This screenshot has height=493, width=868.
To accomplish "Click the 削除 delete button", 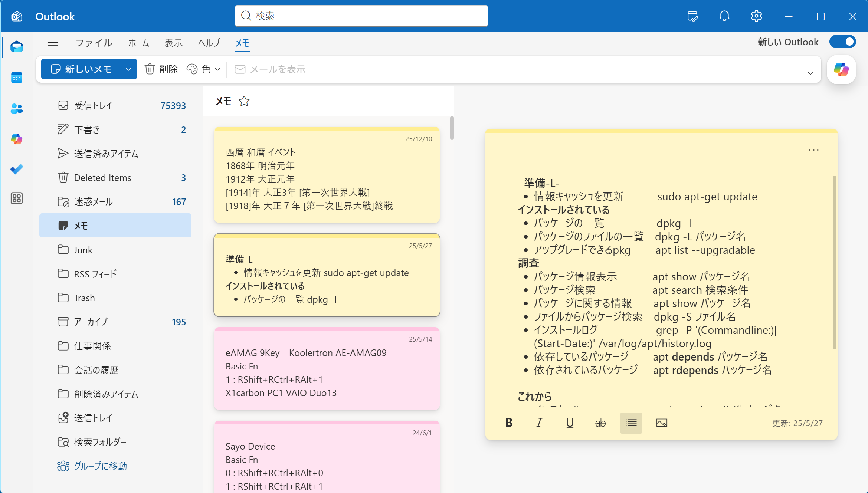I will [161, 69].
